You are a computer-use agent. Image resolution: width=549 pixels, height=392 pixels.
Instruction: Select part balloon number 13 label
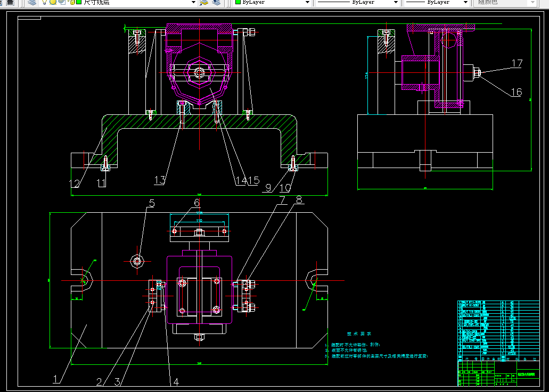tap(160, 180)
